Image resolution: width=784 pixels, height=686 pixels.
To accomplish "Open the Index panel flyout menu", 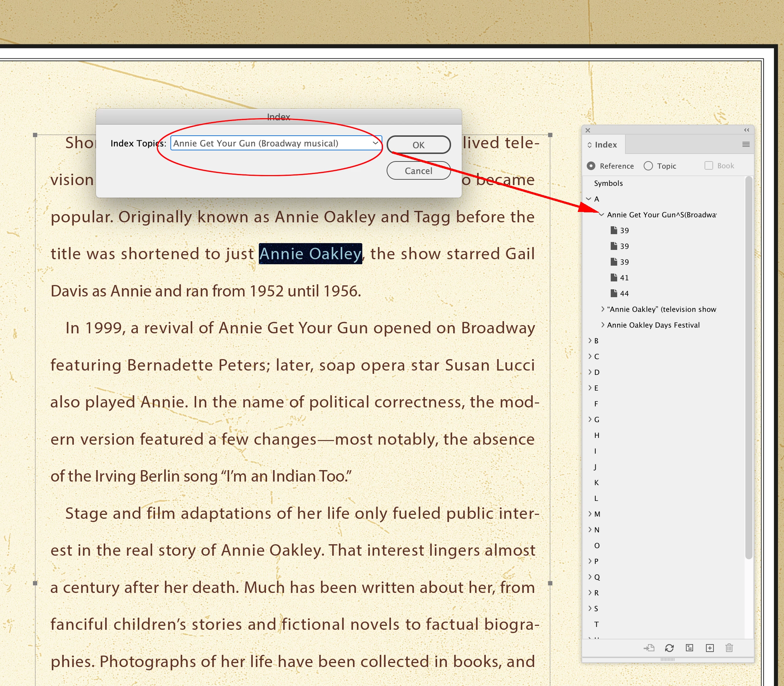I will pyautogui.click(x=746, y=144).
